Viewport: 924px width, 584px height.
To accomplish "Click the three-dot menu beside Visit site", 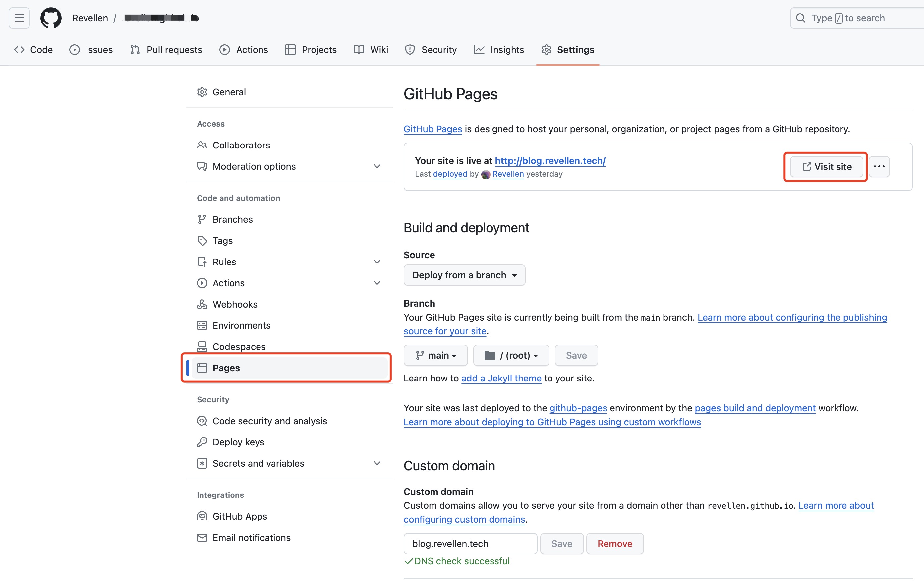I will click(x=879, y=166).
